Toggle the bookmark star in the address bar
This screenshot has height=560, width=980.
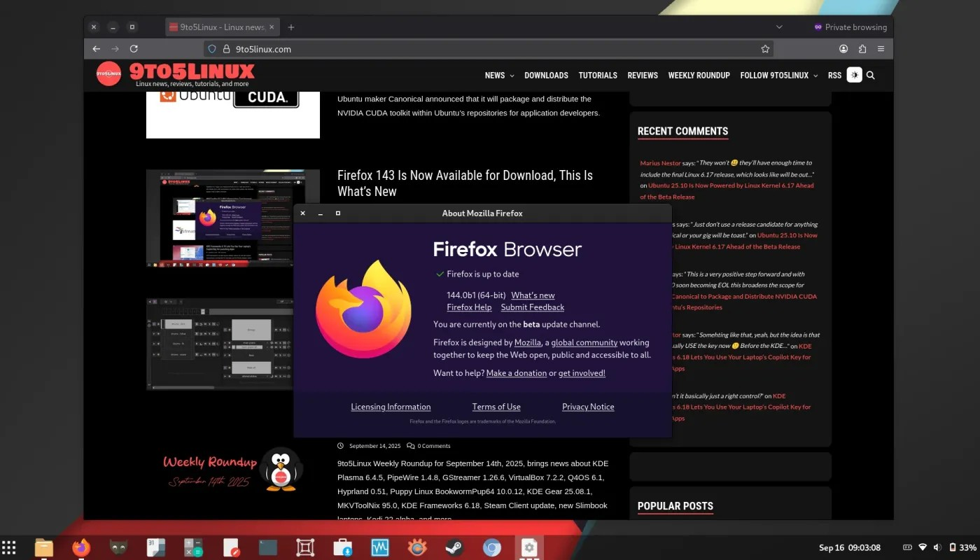click(765, 49)
